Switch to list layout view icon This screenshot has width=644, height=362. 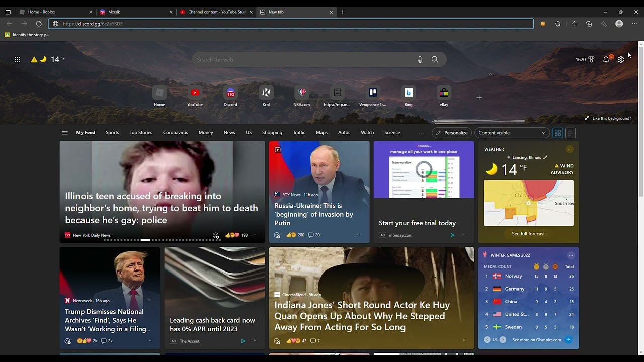[x=570, y=133]
